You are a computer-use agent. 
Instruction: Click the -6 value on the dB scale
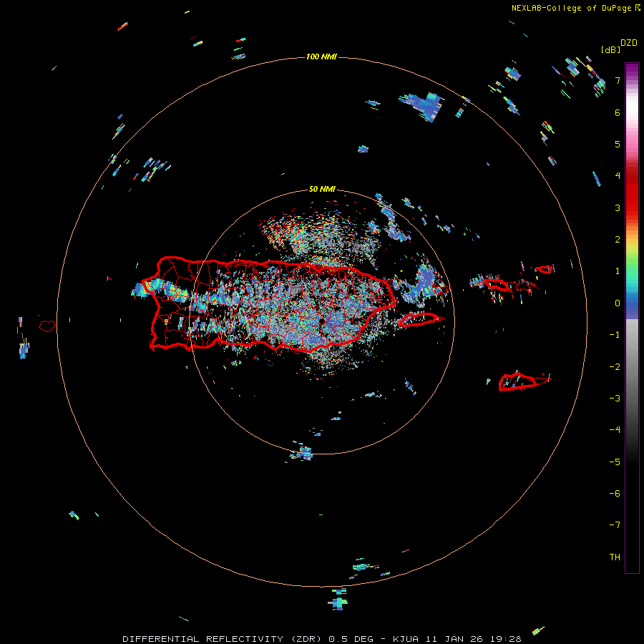615,494
